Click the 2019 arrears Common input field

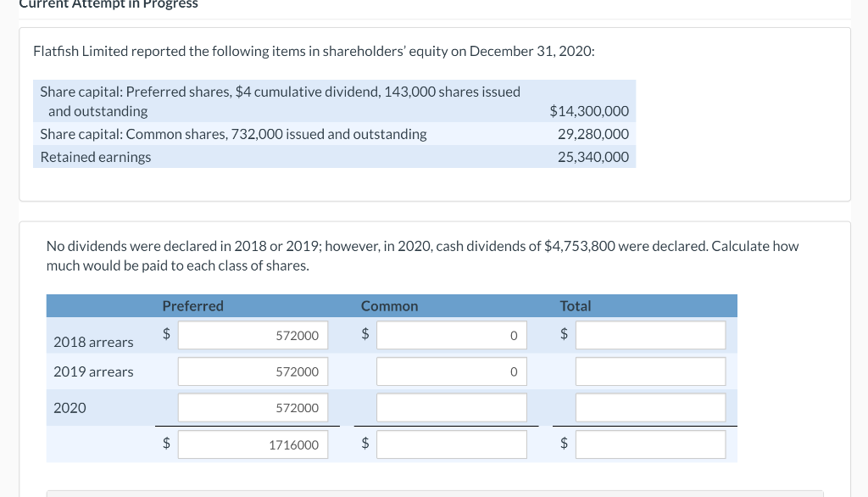(x=452, y=371)
